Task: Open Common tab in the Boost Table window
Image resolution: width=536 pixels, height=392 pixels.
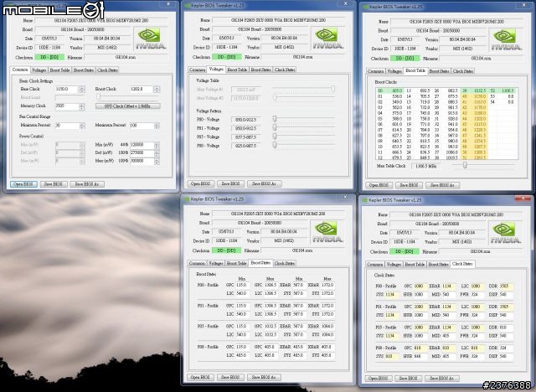Action: (375, 71)
